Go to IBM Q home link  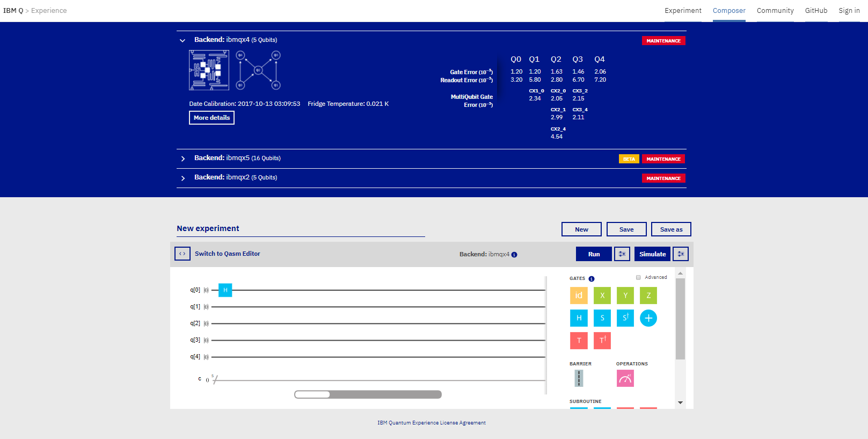point(13,11)
